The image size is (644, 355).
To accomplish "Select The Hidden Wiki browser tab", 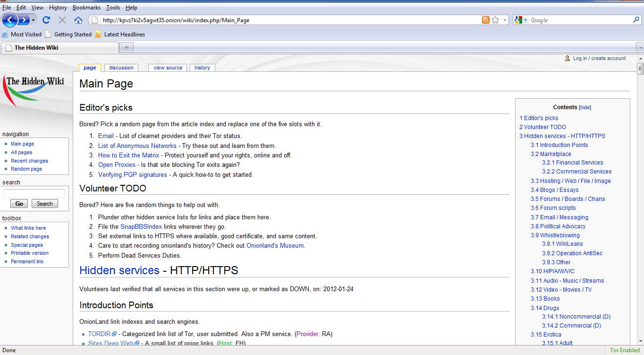I will [60, 47].
